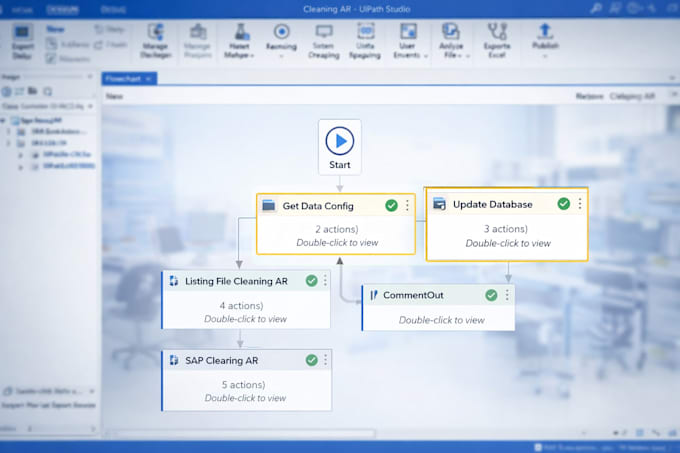Viewport: 680px width, 453px height.
Task: Open the three-dot menu on Listing File Cleaning AR
Action: pos(325,281)
